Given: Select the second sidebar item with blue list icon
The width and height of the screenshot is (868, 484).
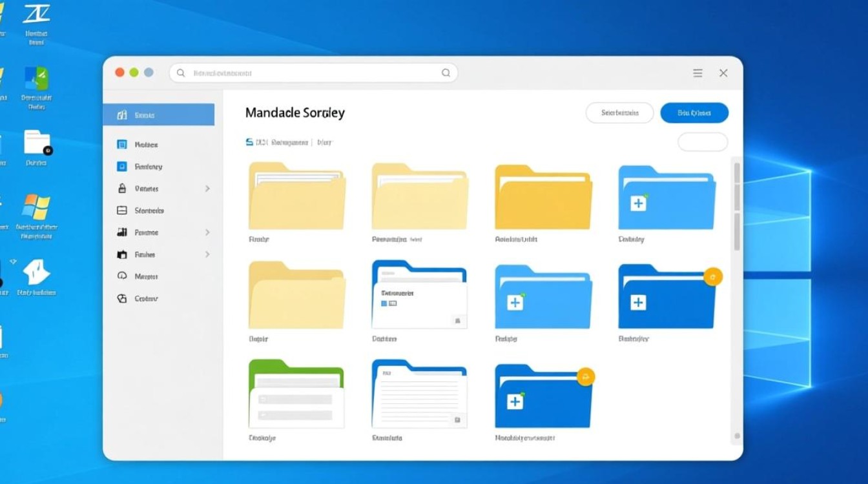Looking at the screenshot, I should point(146,145).
